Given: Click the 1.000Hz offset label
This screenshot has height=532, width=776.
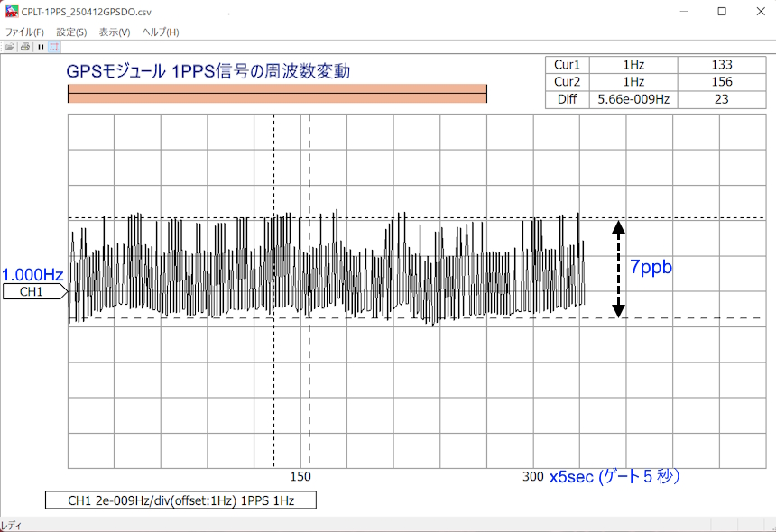Looking at the screenshot, I should (32, 275).
